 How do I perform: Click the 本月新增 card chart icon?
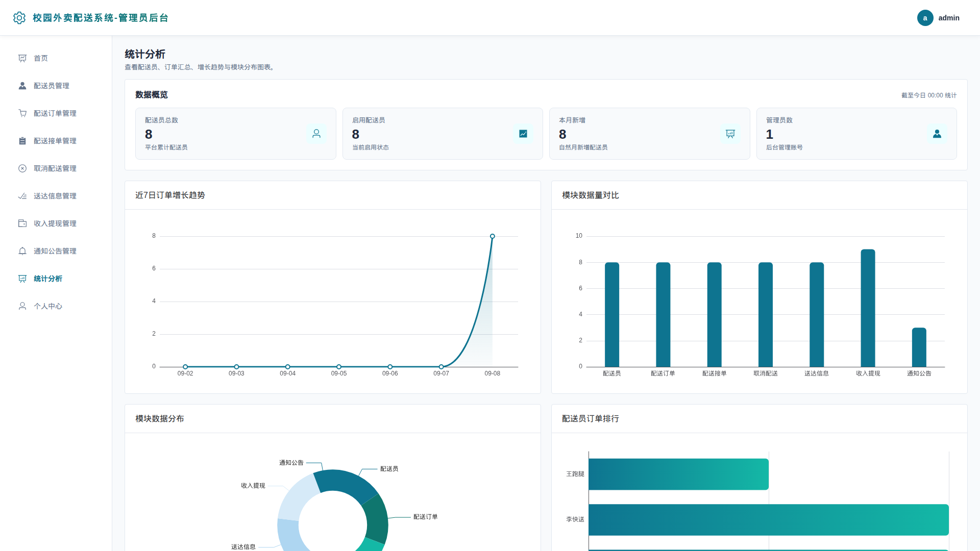tap(730, 134)
